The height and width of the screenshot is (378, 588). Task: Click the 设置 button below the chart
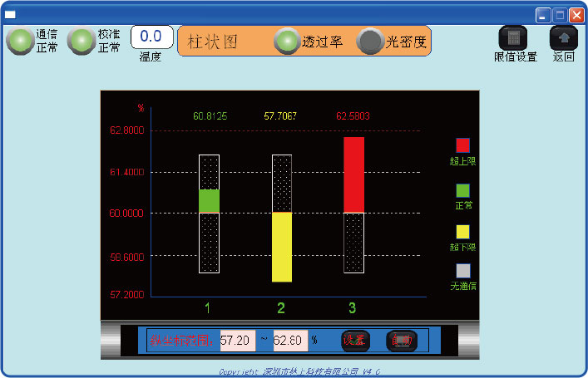point(355,341)
